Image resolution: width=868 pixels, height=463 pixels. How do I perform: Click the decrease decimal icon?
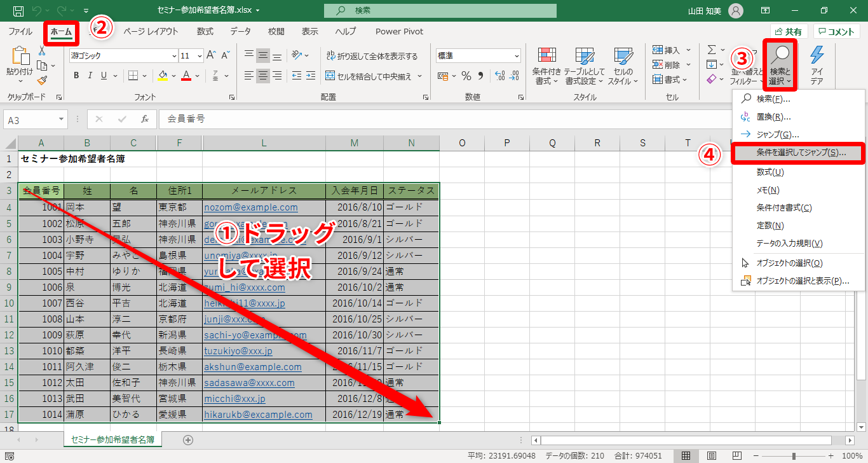pyautogui.click(x=514, y=76)
